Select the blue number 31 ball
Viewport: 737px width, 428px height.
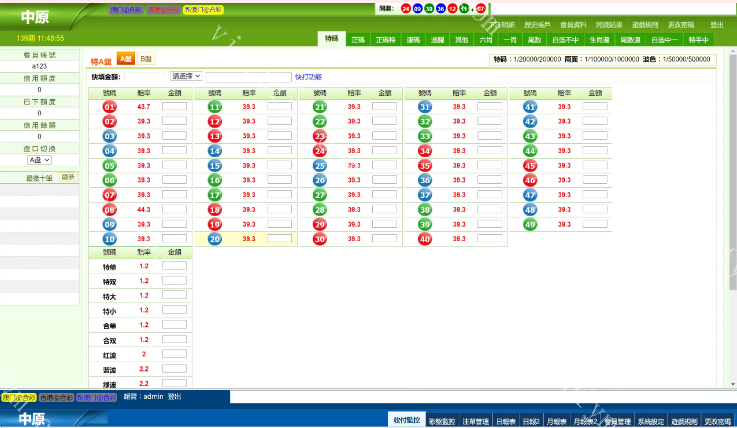[x=425, y=106]
